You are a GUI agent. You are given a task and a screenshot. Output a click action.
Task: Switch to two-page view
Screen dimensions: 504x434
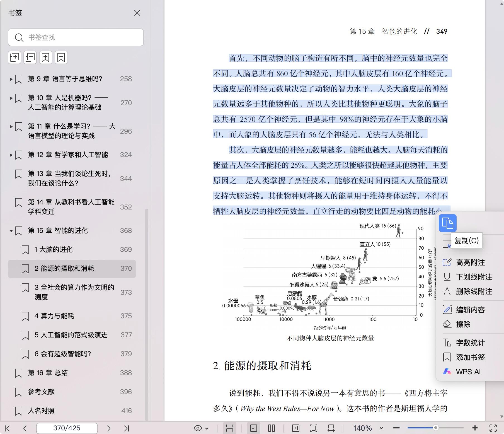pos(272,428)
